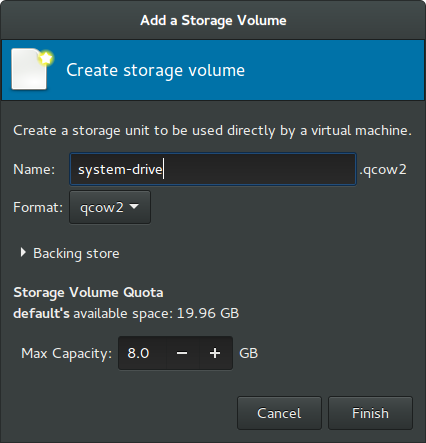Increase Max Capacity with the plus button
This screenshot has width=426, height=443.
click(x=215, y=353)
